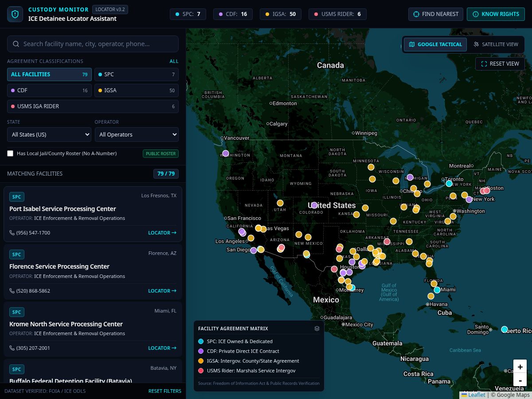Click the SPC badge on Buffalo Federal card
The image size is (532, 399).
pos(17,369)
